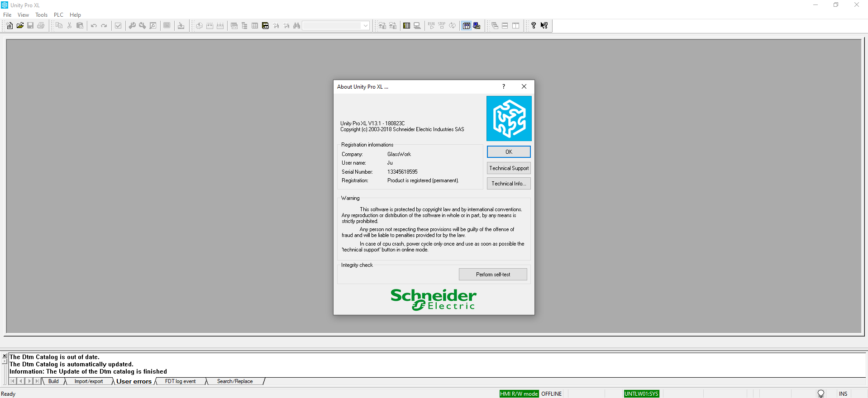Viewport: 868px width, 398px height.
Task: Click the HMI R/W mode status indicator
Action: [519, 394]
